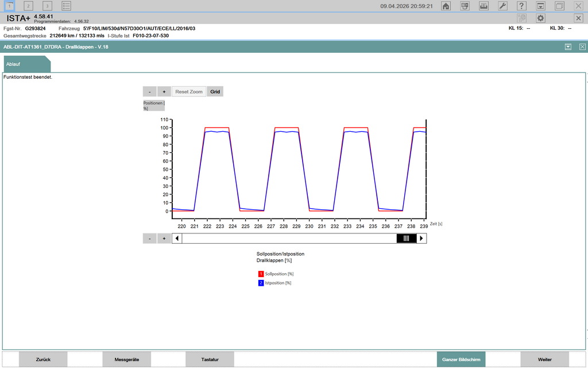Screen dimensions: 588x368
Task: Toggle the Grid display on chart
Action: (215, 91)
